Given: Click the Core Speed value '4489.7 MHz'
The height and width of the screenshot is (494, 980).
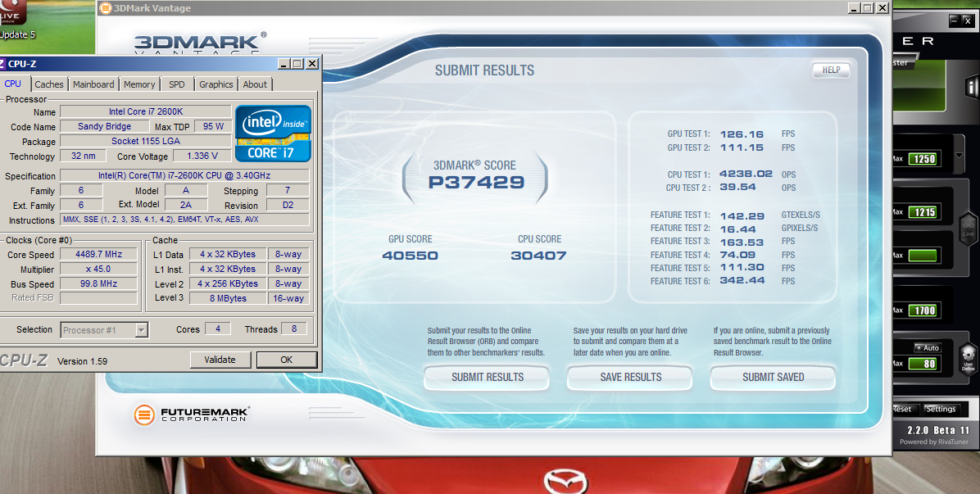Looking at the screenshot, I should 99,254.
